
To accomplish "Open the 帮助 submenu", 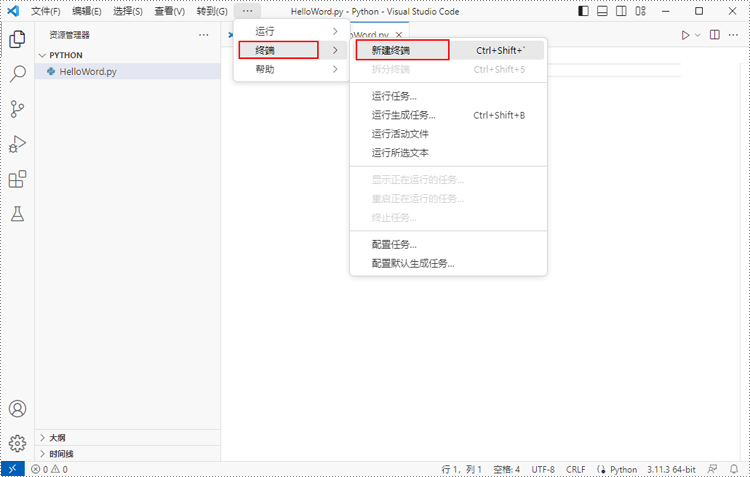I will 292,69.
